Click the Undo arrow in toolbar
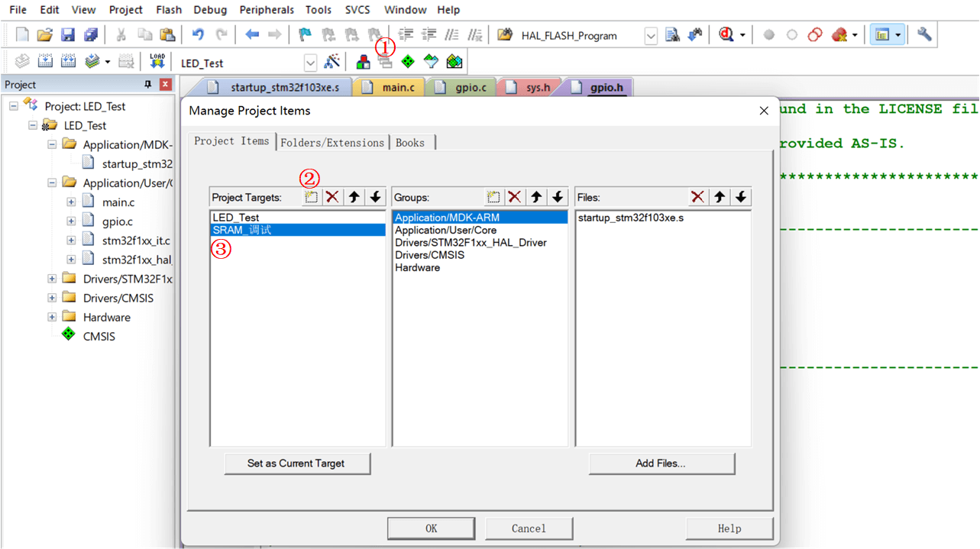Image resolution: width=980 pixels, height=549 pixels. click(198, 34)
